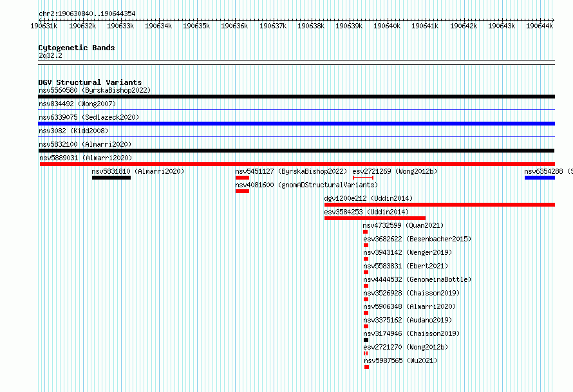Select the red nsv5451127 bar
The image size is (573, 392).
pos(242,178)
